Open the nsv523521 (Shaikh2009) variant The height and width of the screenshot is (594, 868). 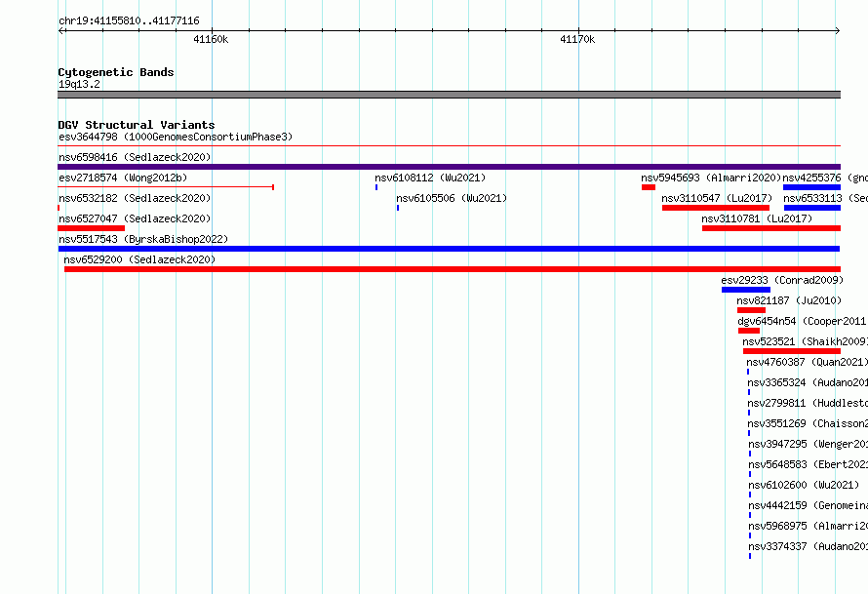click(805, 341)
